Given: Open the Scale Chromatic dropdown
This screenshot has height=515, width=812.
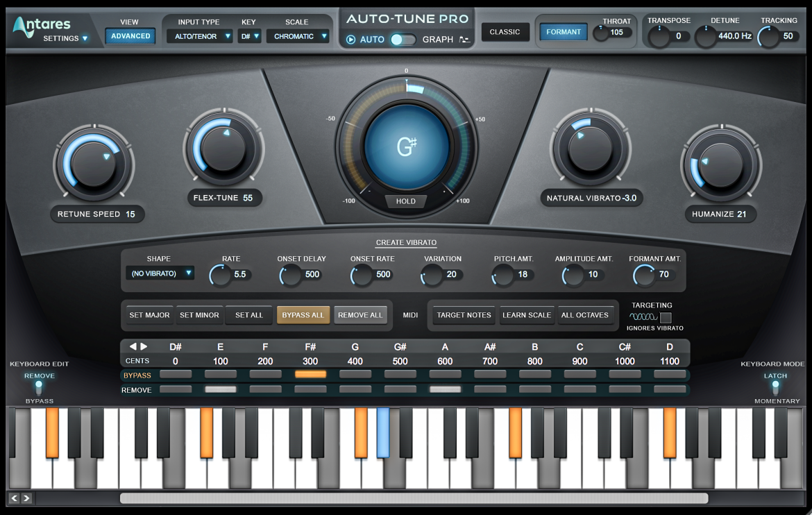Looking at the screenshot, I should tap(298, 36).
